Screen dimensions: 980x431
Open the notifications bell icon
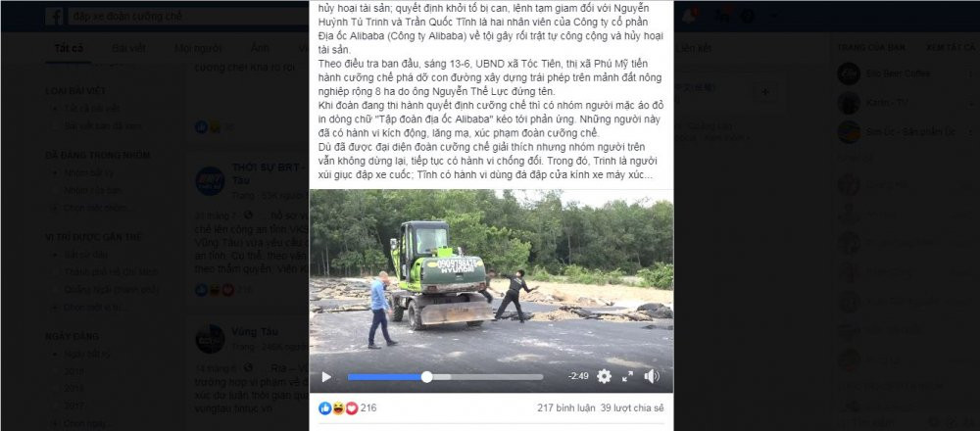[x=688, y=17]
